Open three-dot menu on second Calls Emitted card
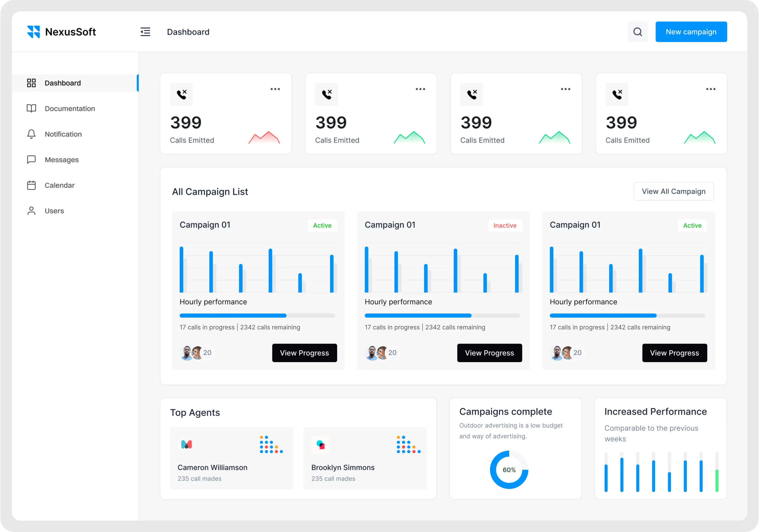Image resolution: width=759 pixels, height=532 pixels. pyautogui.click(x=420, y=89)
